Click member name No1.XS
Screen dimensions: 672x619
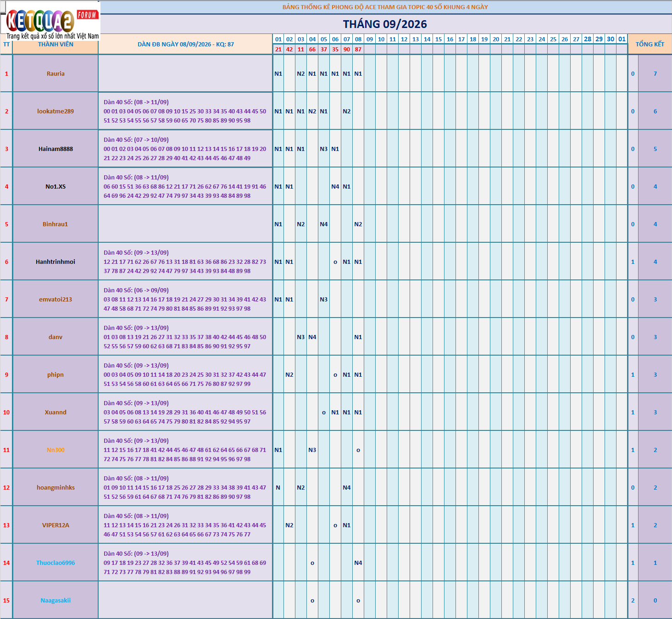click(x=56, y=186)
